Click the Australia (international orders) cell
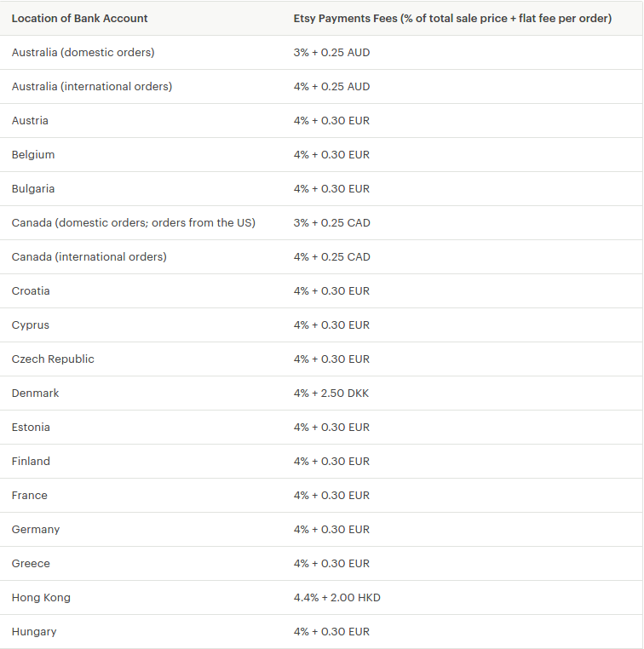Viewport: 644px width, 649px height. tap(91, 86)
